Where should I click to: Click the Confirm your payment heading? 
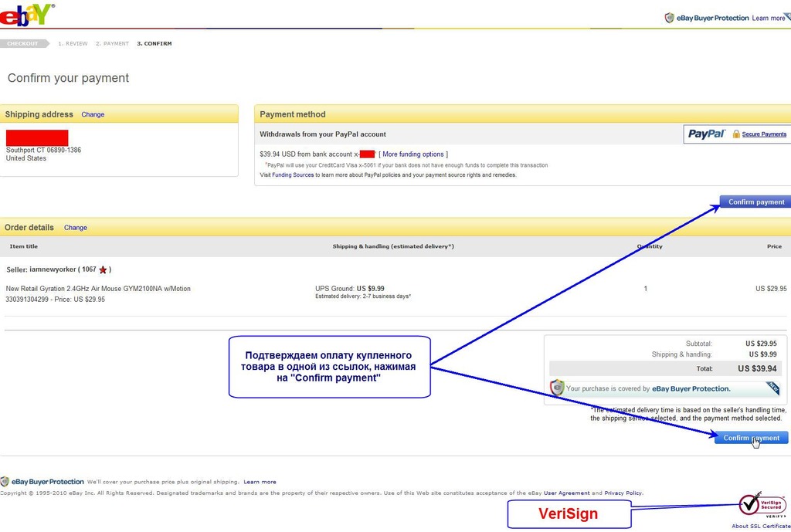(68, 78)
